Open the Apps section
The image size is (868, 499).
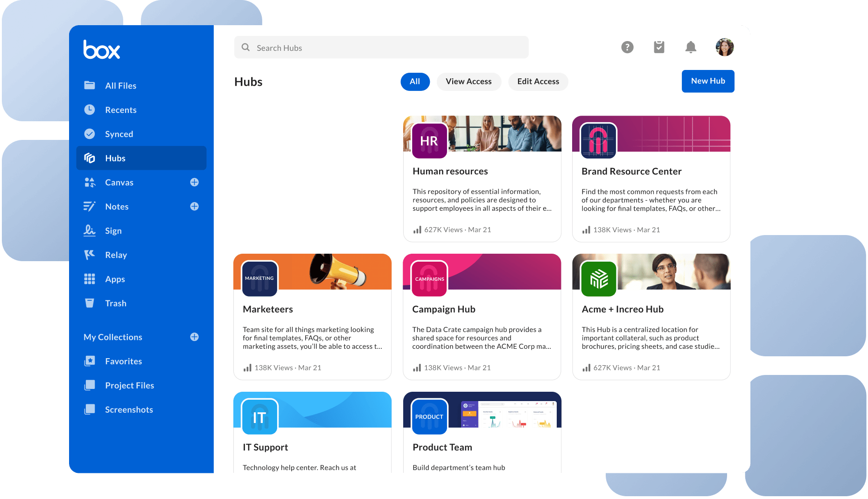114,279
